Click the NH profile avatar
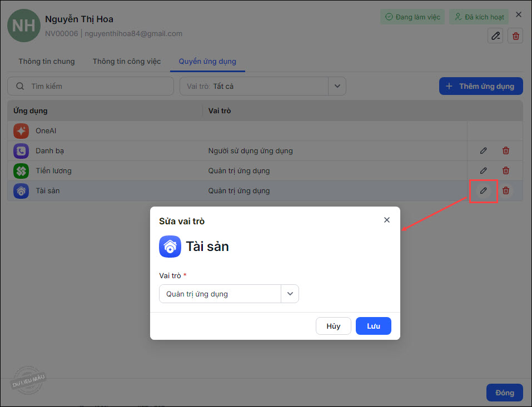Screen dimensions: 532x407 click(x=24, y=26)
